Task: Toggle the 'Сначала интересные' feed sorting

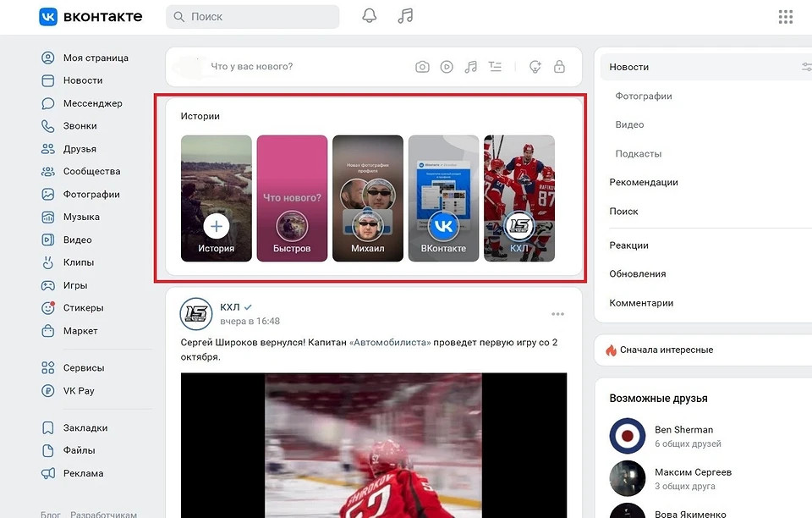Action: (666, 350)
